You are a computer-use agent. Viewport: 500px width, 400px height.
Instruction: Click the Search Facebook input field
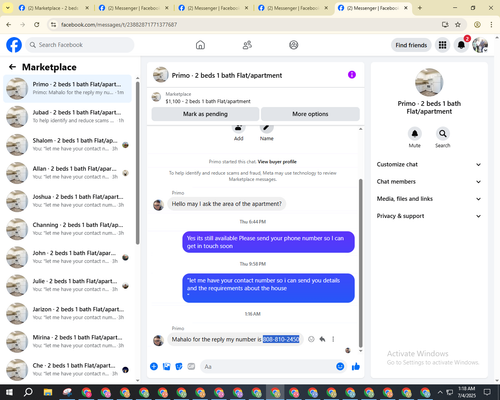coord(80,45)
